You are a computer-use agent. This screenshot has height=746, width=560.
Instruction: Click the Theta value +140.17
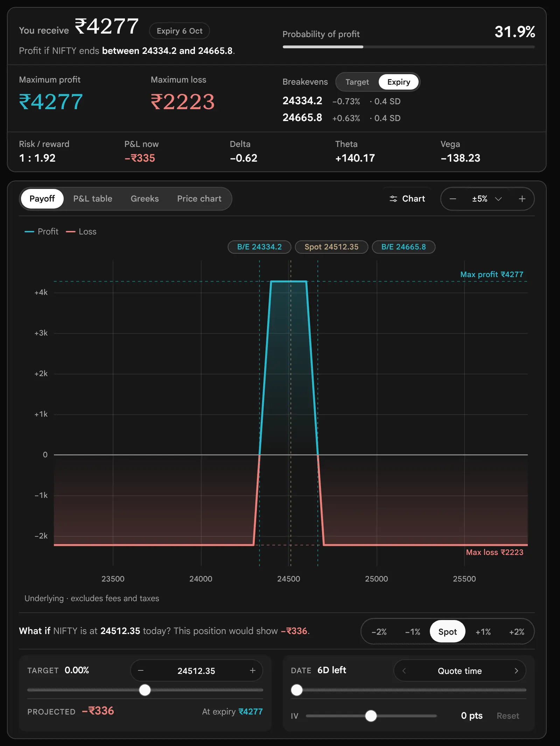click(x=355, y=158)
